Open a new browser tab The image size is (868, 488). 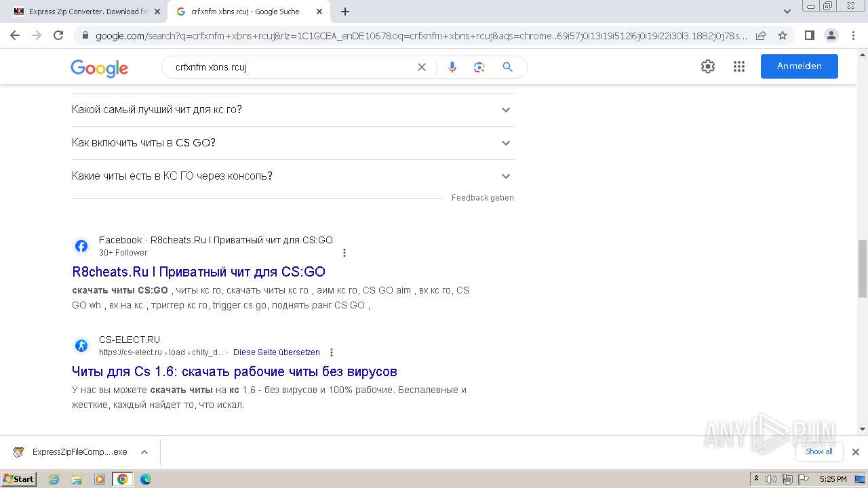345,12
